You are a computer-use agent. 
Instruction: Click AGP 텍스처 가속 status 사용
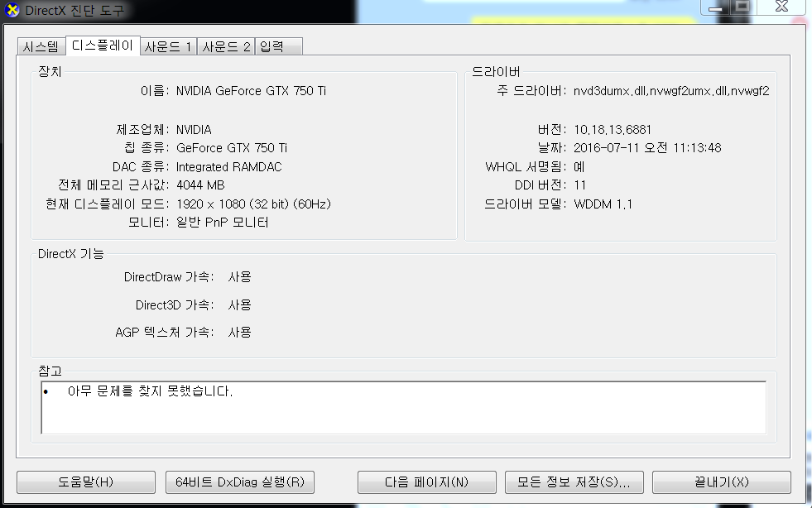point(239,332)
